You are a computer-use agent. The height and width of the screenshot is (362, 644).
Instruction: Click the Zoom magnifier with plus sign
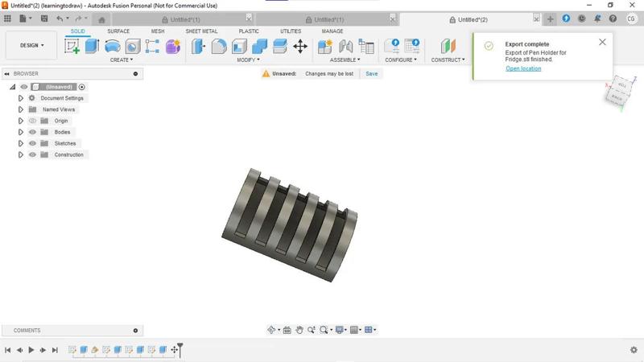[x=312, y=330]
